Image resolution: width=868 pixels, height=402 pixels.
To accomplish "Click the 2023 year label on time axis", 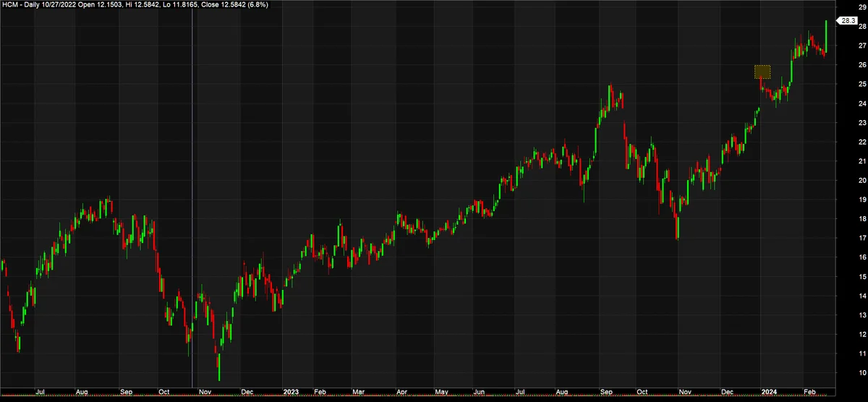I will pyautogui.click(x=291, y=391).
